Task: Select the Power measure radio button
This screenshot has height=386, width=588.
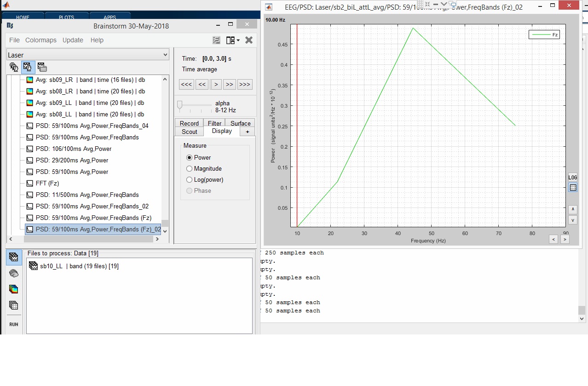Action: click(x=189, y=157)
